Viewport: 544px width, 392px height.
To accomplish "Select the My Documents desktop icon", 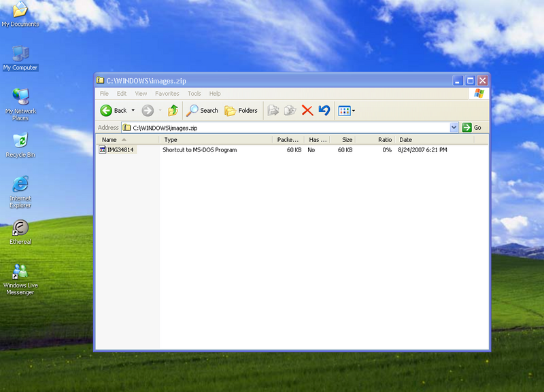I will click(20, 14).
